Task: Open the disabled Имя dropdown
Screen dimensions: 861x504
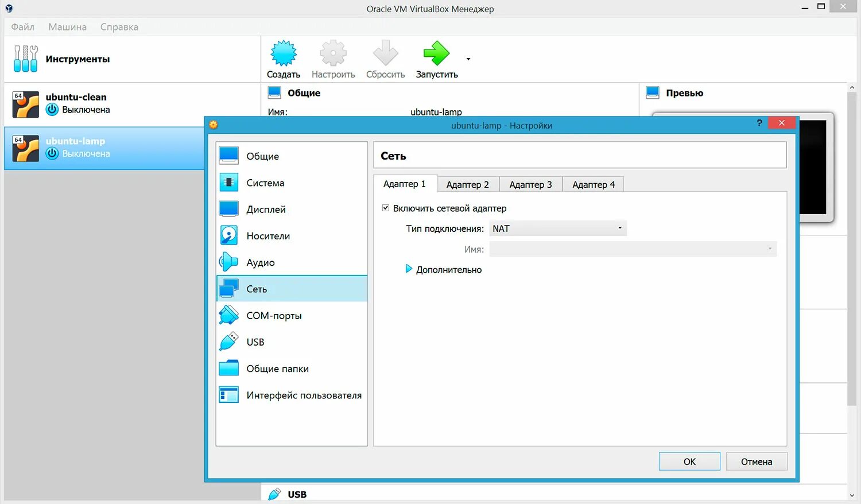Action: tap(633, 249)
